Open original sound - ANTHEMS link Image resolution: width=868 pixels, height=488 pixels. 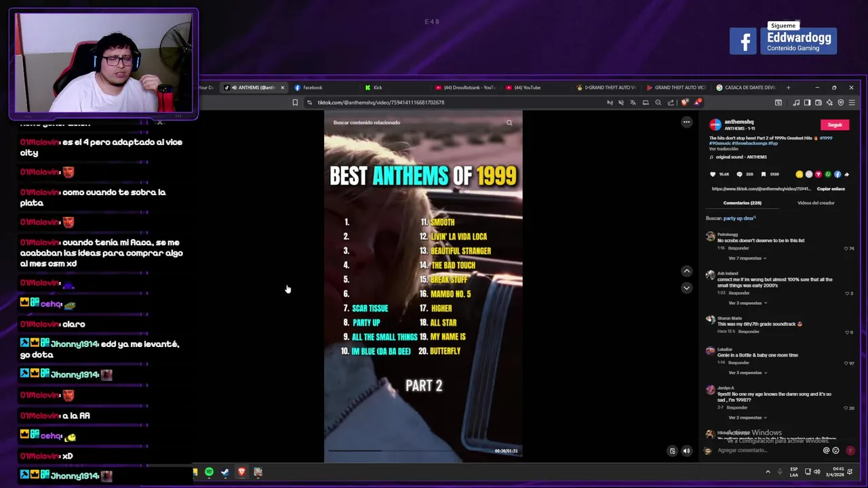pos(741,157)
